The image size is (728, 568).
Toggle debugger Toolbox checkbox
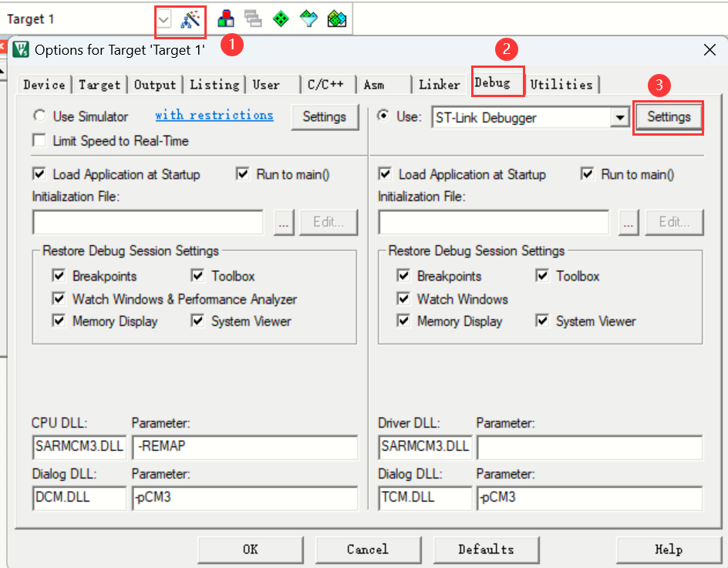click(542, 276)
